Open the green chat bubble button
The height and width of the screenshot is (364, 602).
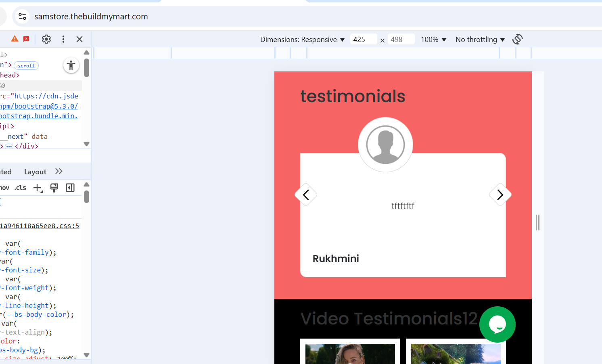497,324
